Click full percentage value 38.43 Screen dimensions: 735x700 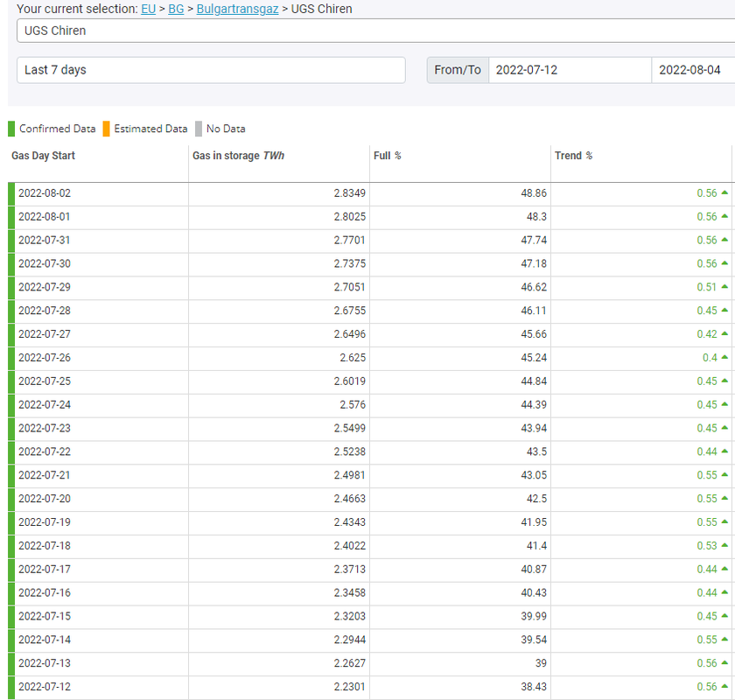[x=534, y=687]
